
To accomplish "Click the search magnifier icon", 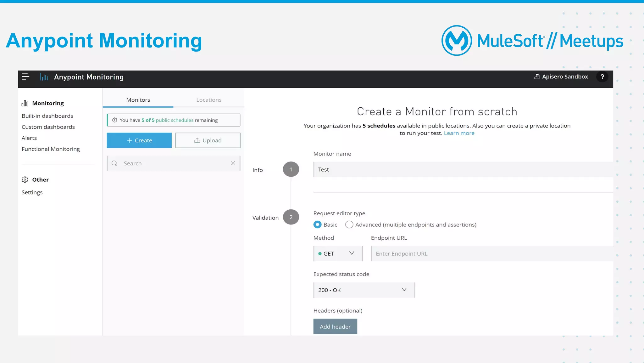I will point(114,163).
